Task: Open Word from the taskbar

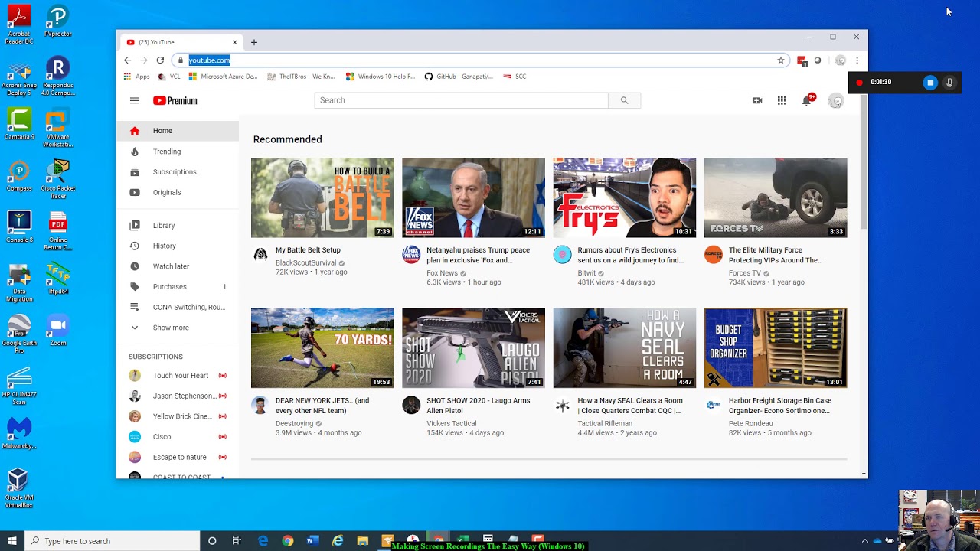Action: [x=312, y=541]
